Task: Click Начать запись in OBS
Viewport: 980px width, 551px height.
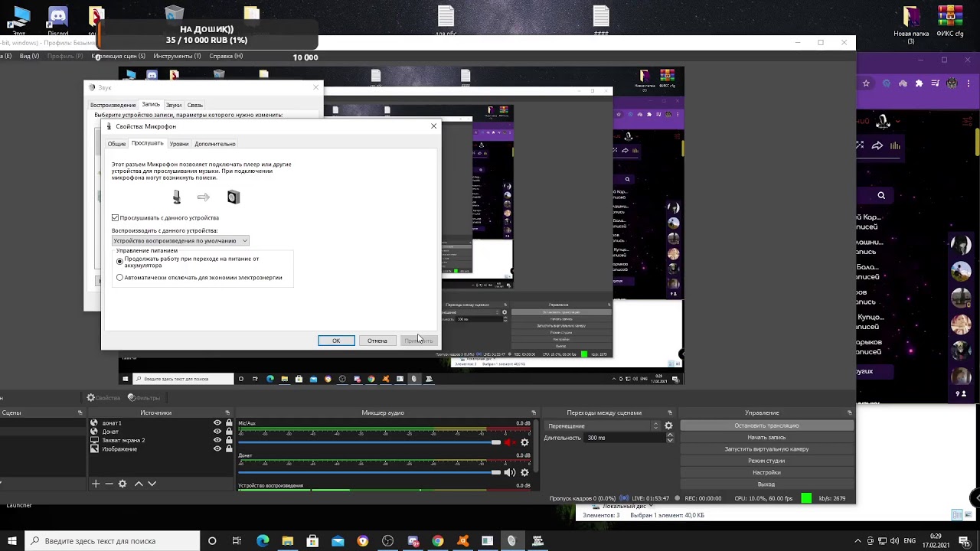Action: (766, 437)
